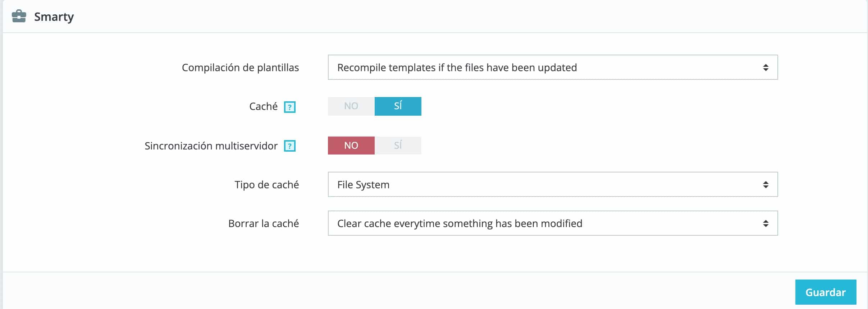Click the Smarty panel heading text
This screenshot has height=309, width=868.
tap(54, 17)
